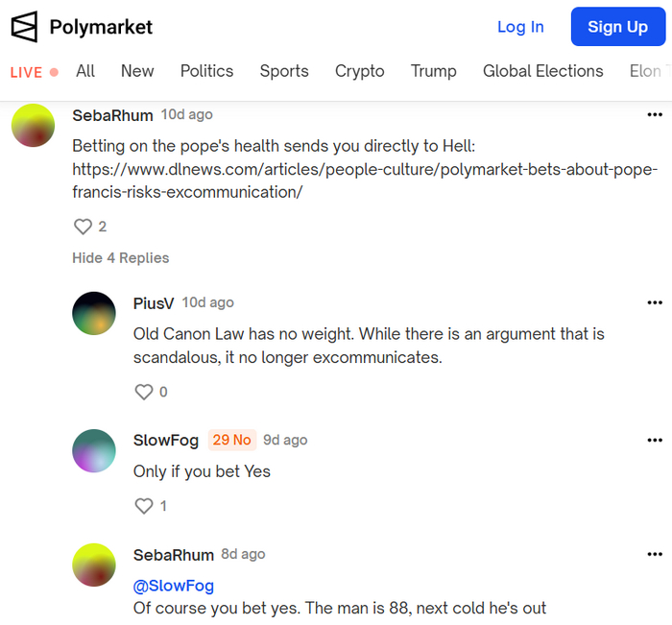Screen dimensions: 672x625
Task: Click SlowFog's 29 No position badge
Action: pos(231,441)
